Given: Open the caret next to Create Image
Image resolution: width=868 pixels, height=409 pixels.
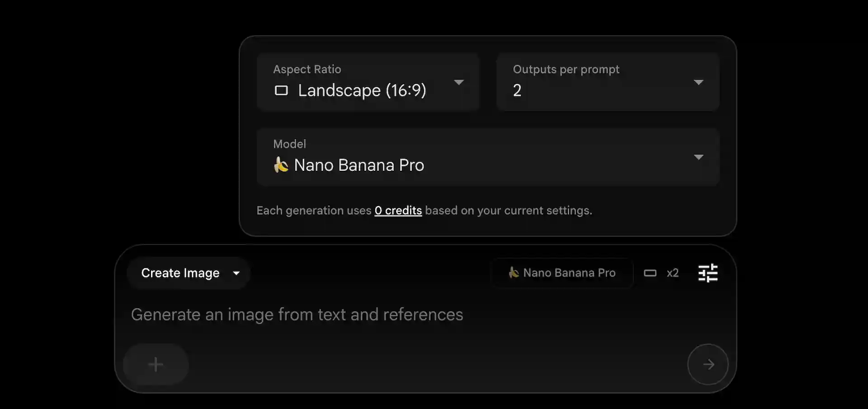Looking at the screenshot, I should (236, 273).
